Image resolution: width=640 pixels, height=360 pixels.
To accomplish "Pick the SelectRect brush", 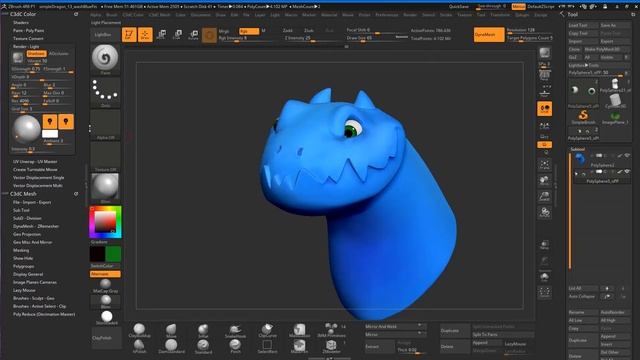I will click(267, 346).
